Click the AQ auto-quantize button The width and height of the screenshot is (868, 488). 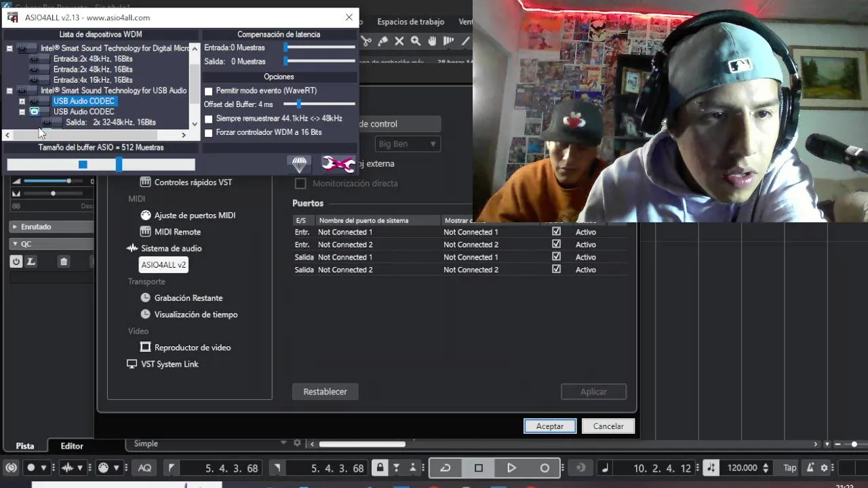(x=144, y=468)
